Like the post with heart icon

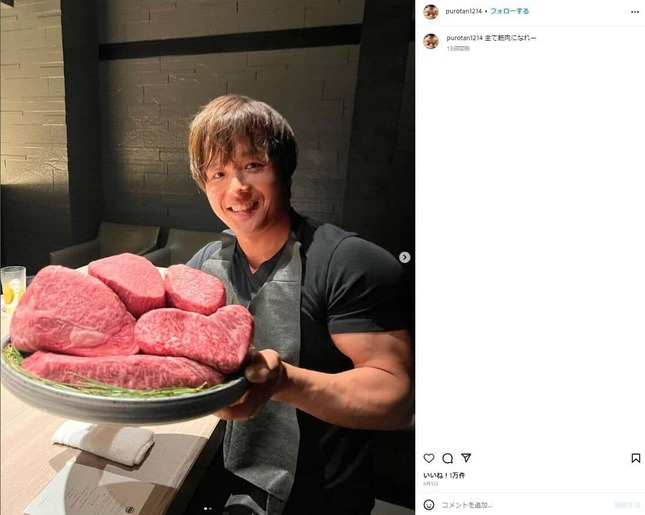[429, 458]
